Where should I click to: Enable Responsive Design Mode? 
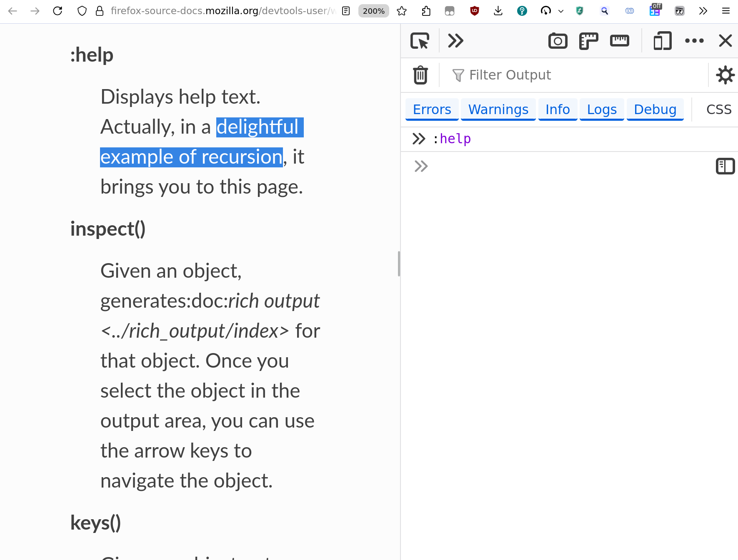click(662, 41)
